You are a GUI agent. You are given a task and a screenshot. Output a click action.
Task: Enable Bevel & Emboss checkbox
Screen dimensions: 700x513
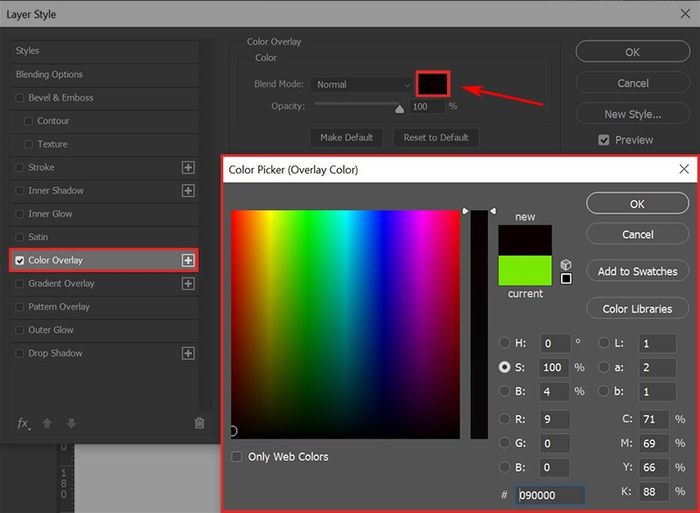(x=20, y=98)
